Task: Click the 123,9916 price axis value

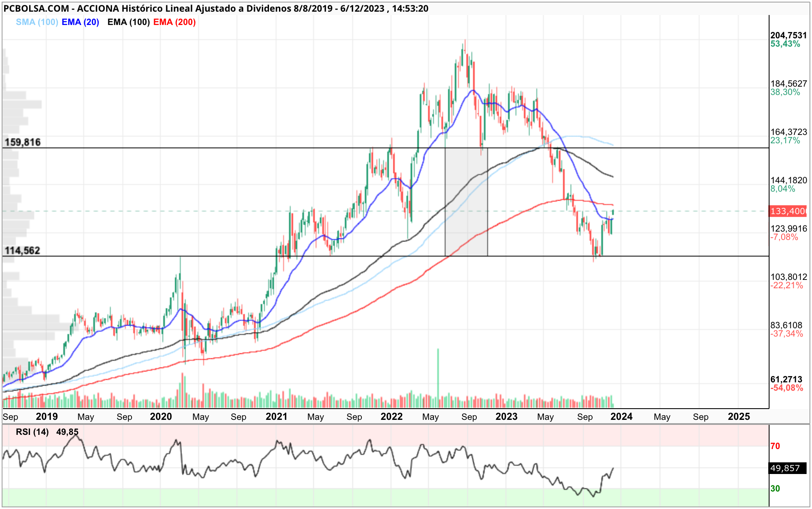Action: (789, 229)
